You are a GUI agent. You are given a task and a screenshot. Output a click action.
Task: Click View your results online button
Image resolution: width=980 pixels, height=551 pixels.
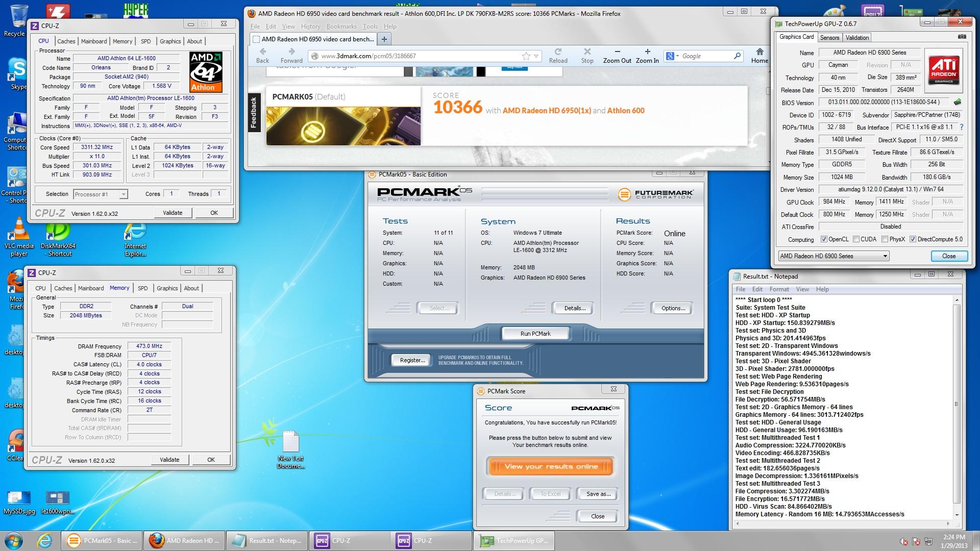[x=550, y=466]
